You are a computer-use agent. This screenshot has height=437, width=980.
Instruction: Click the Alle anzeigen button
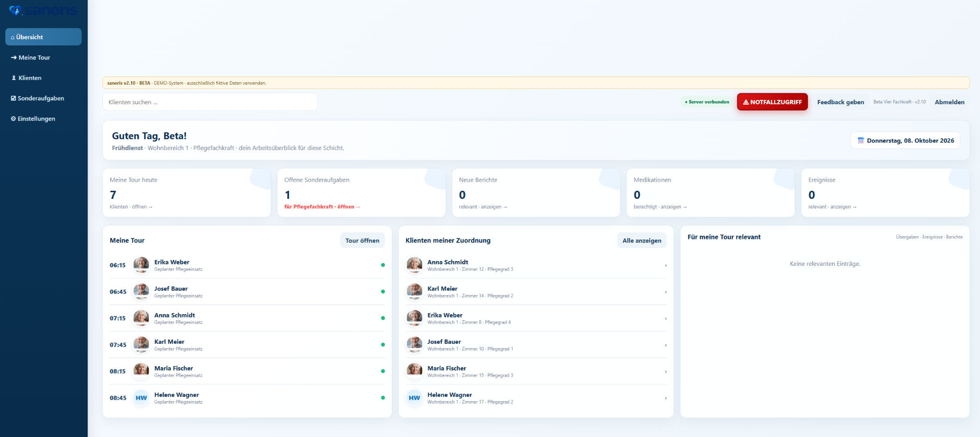(642, 240)
